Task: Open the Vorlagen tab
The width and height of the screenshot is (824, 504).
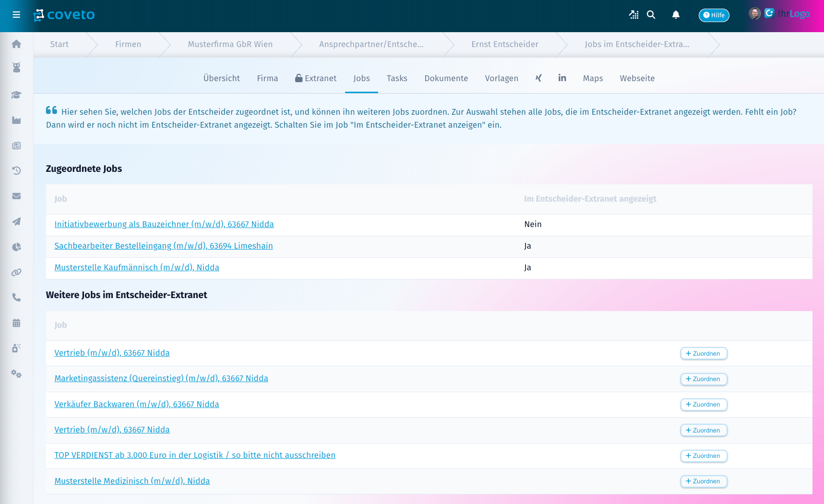Action: (502, 78)
